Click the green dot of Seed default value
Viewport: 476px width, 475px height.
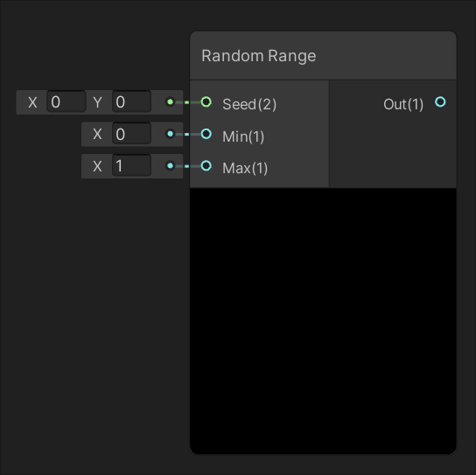171,101
